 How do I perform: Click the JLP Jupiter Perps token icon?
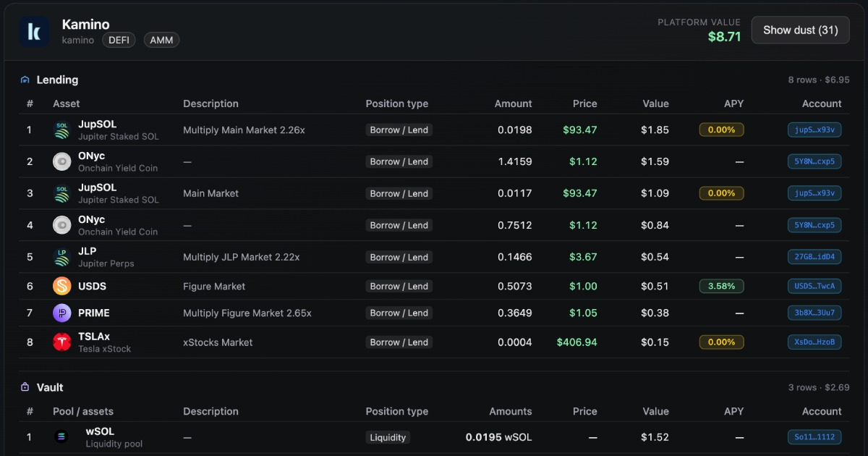tap(62, 257)
